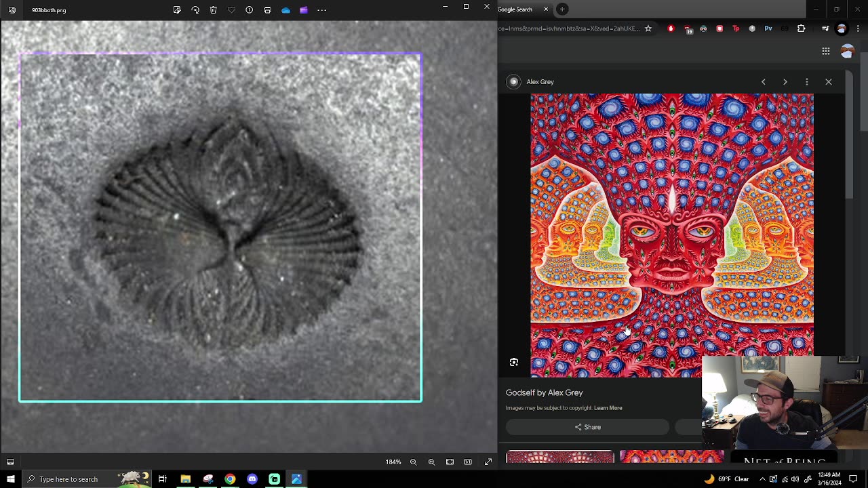This screenshot has height=488, width=868.
Task: Open Photos app taskbar icon
Action: coord(296,479)
